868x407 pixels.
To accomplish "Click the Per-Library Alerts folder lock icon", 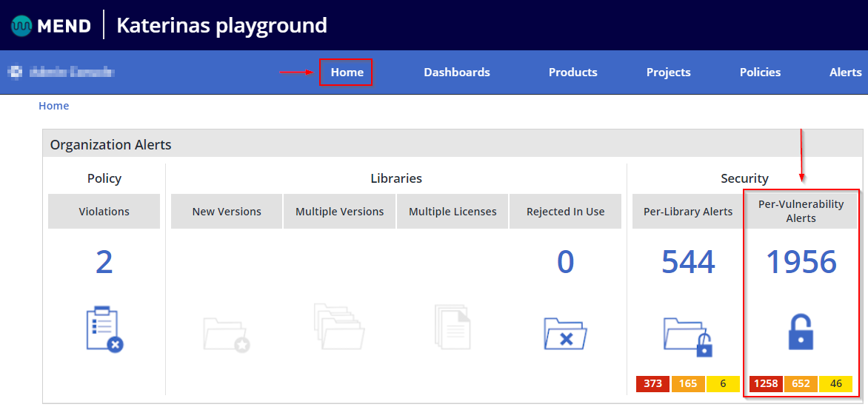I will click(x=687, y=334).
